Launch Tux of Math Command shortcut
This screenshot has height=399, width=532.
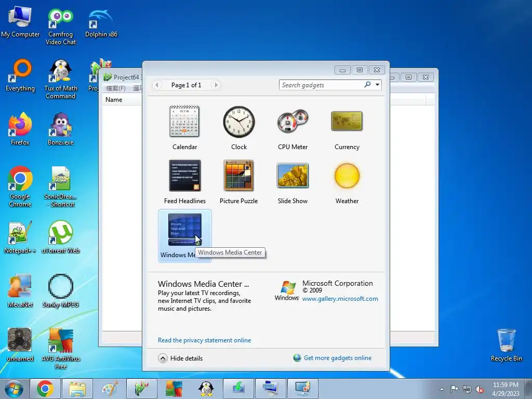[x=60, y=79]
